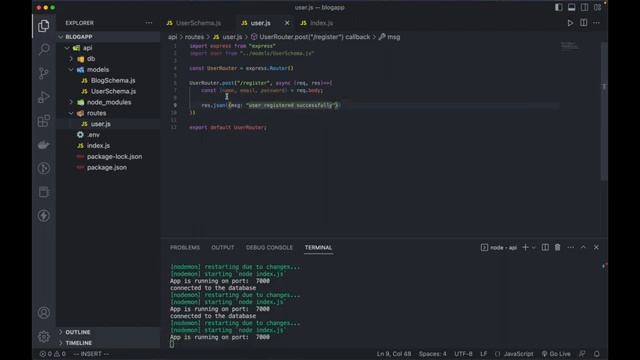Image resolution: width=640 pixels, height=360 pixels.
Task: Change the LF end of line sequence
Action: click(484, 354)
